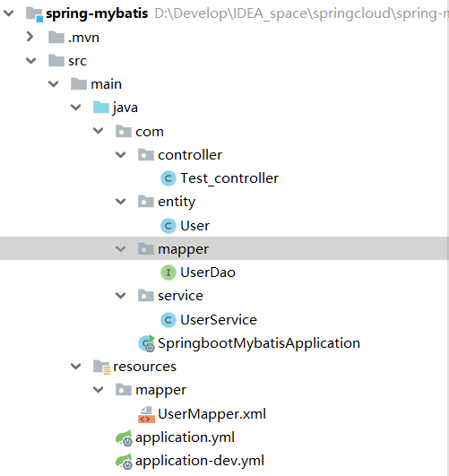Click the resources root folder icon
The image size is (449, 476).
click(x=101, y=367)
